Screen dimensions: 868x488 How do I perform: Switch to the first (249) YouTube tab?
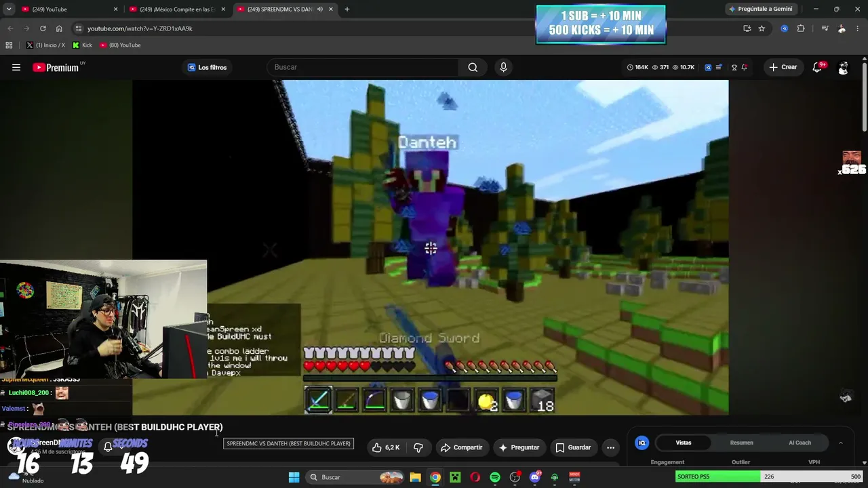(x=68, y=9)
